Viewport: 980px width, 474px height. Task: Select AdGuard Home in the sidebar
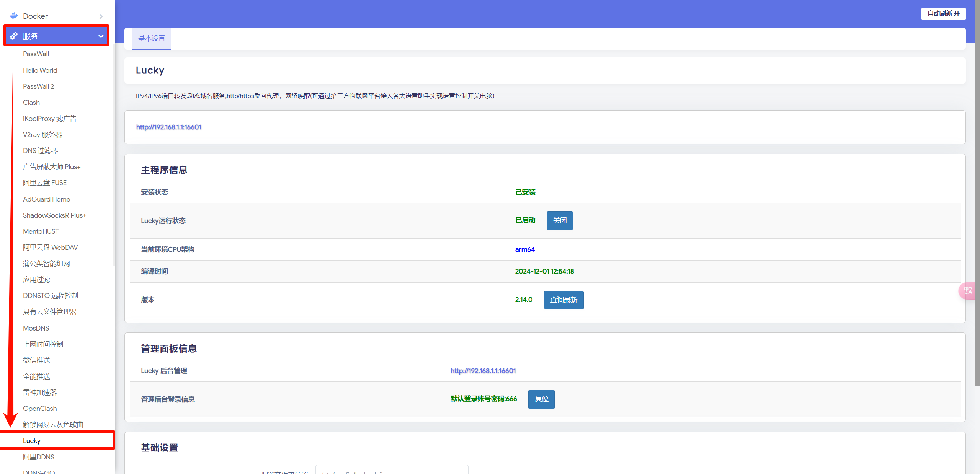(46, 199)
